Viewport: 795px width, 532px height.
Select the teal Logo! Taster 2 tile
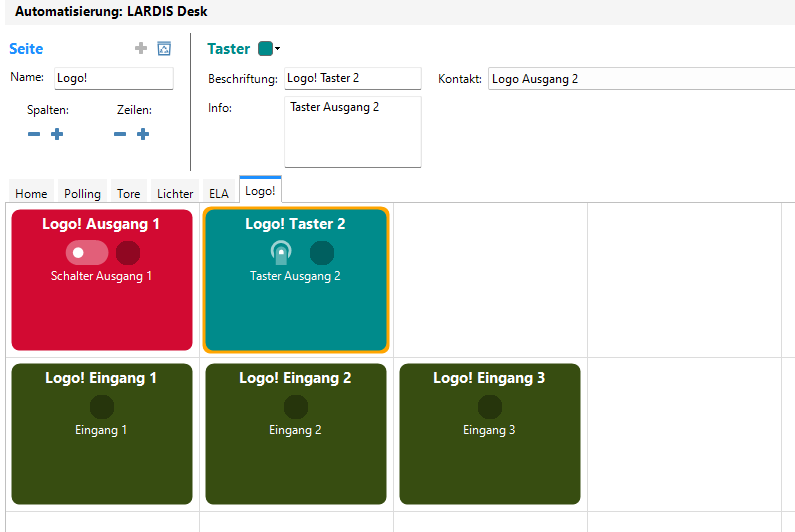coord(296,280)
